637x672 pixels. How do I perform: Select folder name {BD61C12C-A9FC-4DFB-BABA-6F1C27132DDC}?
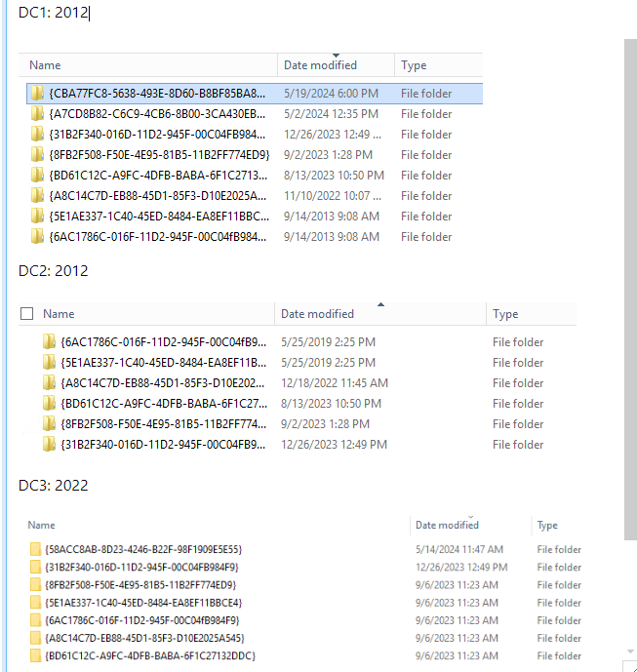tap(150, 656)
